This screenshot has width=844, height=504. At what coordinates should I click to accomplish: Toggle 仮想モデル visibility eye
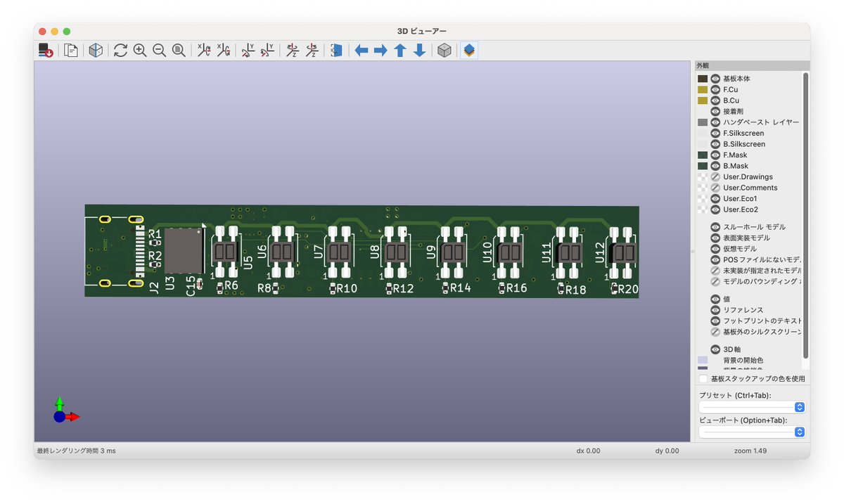pyautogui.click(x=715, y=249)
